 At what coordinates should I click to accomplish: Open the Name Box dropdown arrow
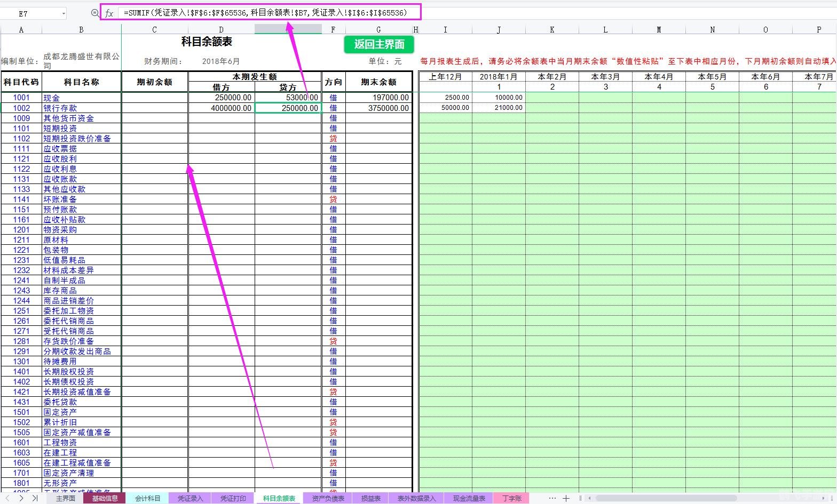(x=64, y=13)
